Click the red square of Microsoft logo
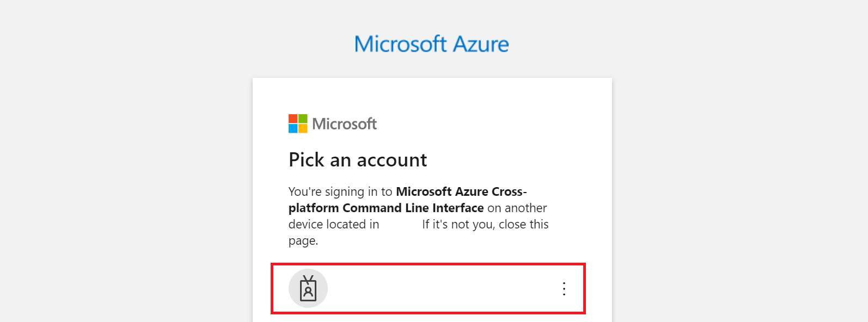The width and height of the screenshot is (868, 322). point(293,119)
